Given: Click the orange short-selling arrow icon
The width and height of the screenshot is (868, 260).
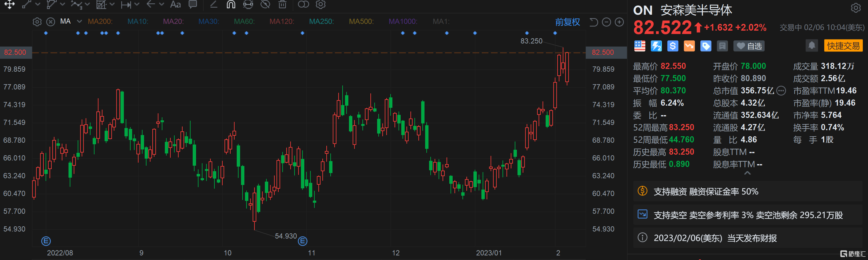Looking at the screenshot, I should point(689,46).
